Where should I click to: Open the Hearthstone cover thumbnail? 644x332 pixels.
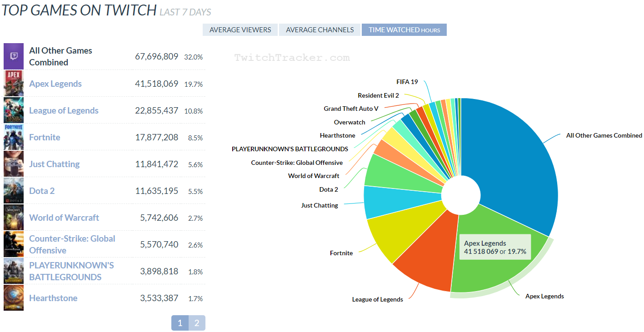click(x=14, y=298)
